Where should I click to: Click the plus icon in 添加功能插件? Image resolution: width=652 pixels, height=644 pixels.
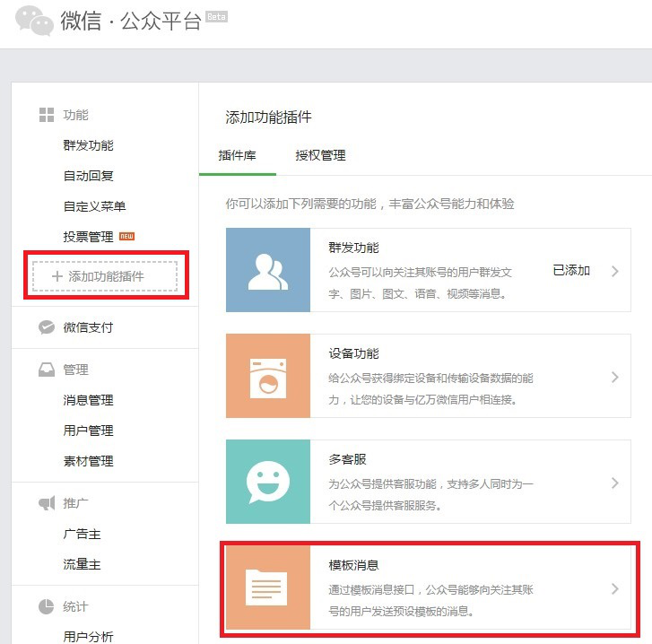57,276
